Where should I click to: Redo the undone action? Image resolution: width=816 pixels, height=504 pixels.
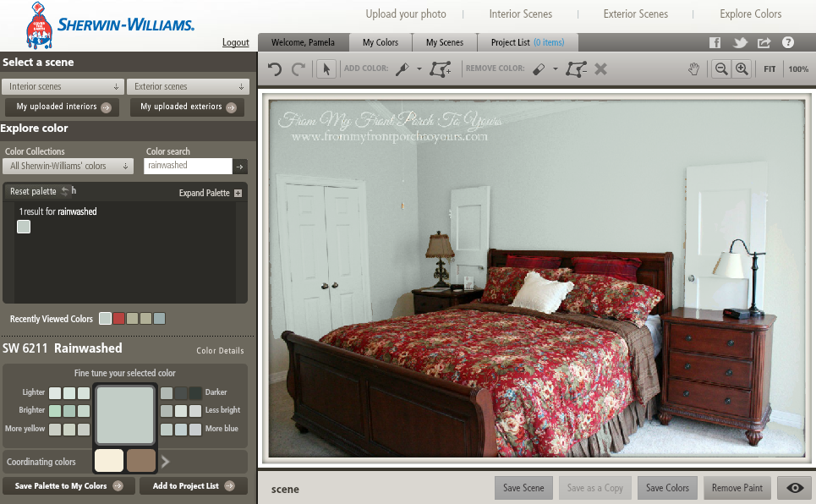(297, 69)
